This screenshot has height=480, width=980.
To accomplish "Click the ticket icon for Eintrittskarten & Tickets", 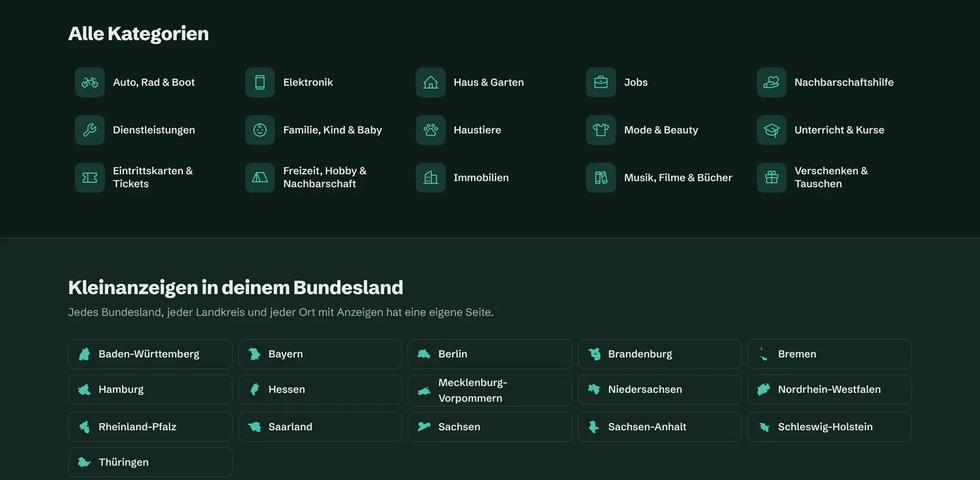I will coord(90,178).
